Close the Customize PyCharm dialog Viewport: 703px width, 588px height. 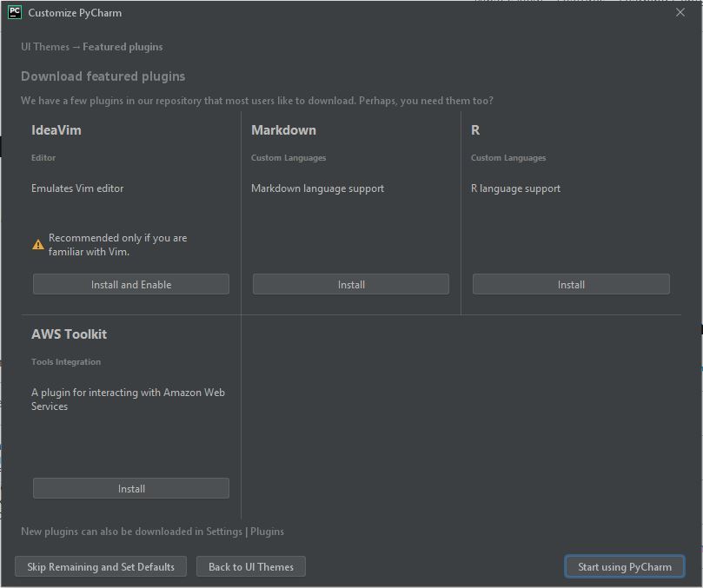[x=680, y=12]
